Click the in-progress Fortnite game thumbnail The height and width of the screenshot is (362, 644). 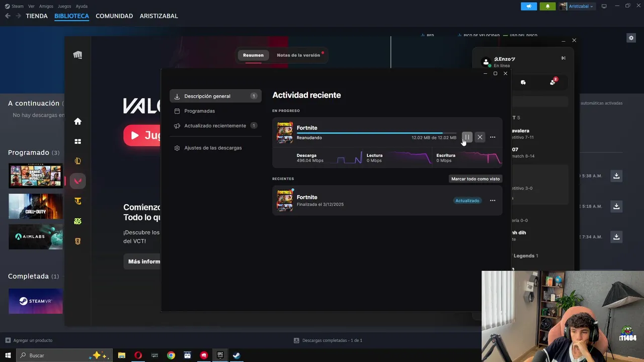[x=285, y=133]
